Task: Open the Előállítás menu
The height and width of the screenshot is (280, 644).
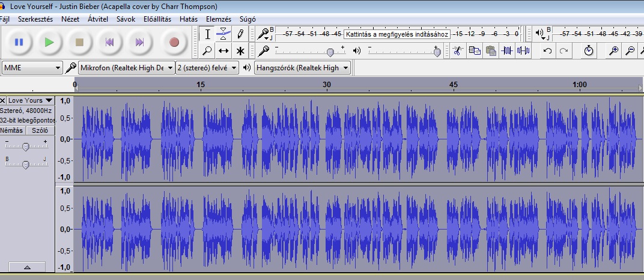Action: coord(157,19)
